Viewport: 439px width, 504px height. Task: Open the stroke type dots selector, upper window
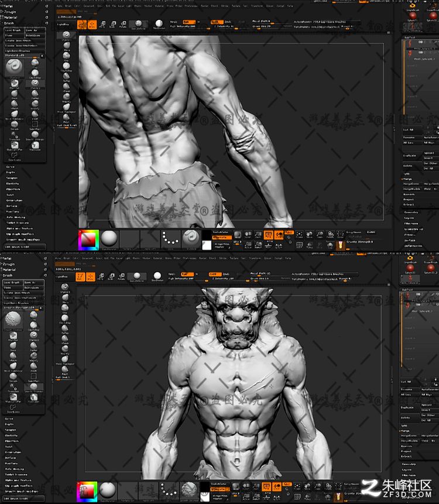point(171,239)
